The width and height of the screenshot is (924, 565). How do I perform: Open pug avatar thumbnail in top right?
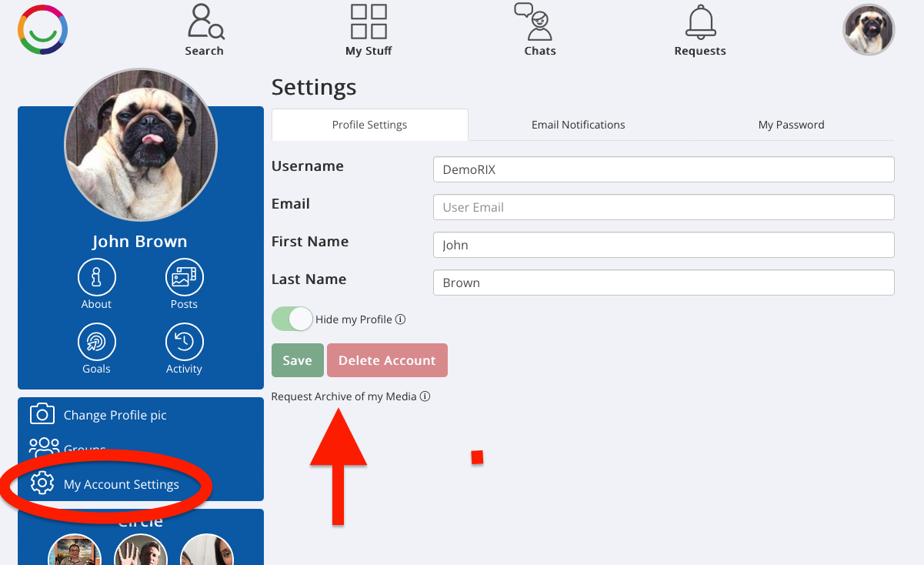[869, 30]
